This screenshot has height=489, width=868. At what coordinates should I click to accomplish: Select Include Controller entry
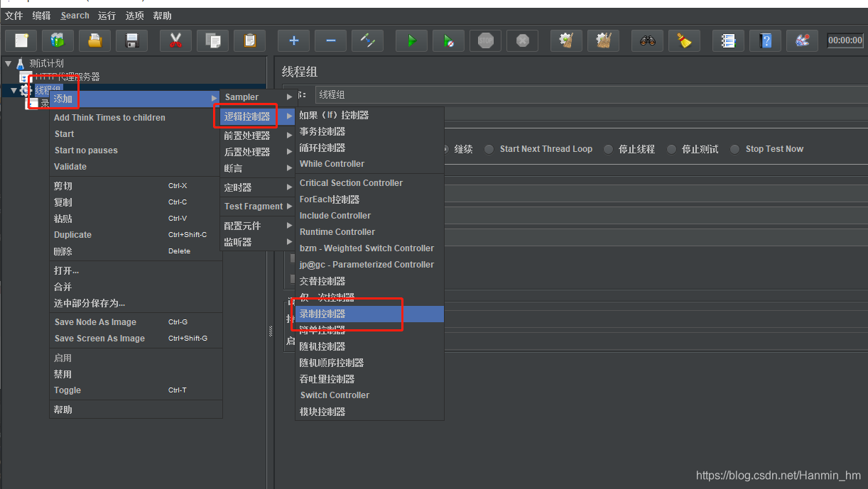(x=370, y=216)
